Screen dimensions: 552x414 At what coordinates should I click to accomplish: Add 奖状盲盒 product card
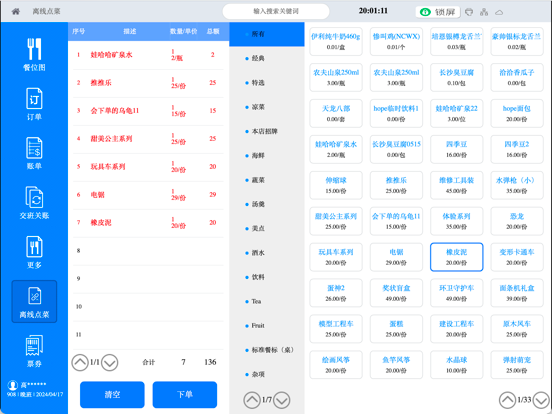point(396,293)
